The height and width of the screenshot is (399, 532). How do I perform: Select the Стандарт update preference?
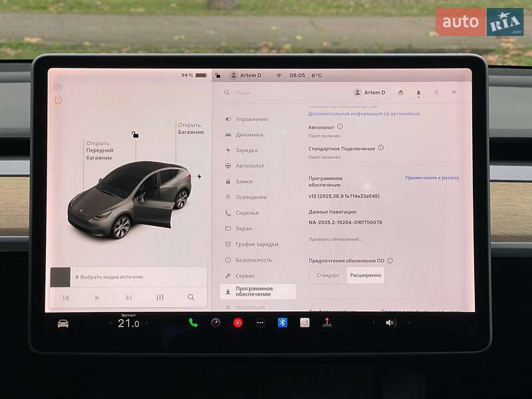[x=328, y=275]
